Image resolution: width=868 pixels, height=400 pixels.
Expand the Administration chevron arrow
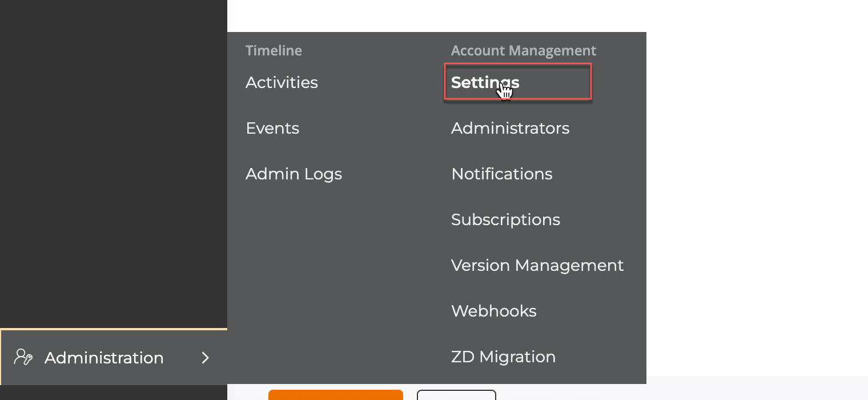205,358
